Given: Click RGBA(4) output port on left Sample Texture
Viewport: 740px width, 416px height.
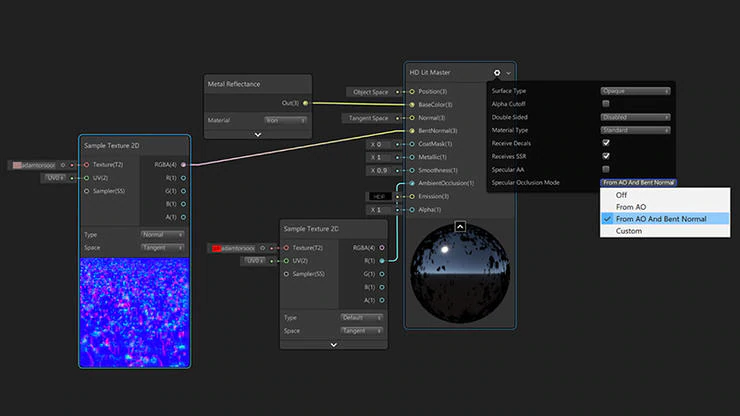Looking at the screenshot, I should (184, 165).
